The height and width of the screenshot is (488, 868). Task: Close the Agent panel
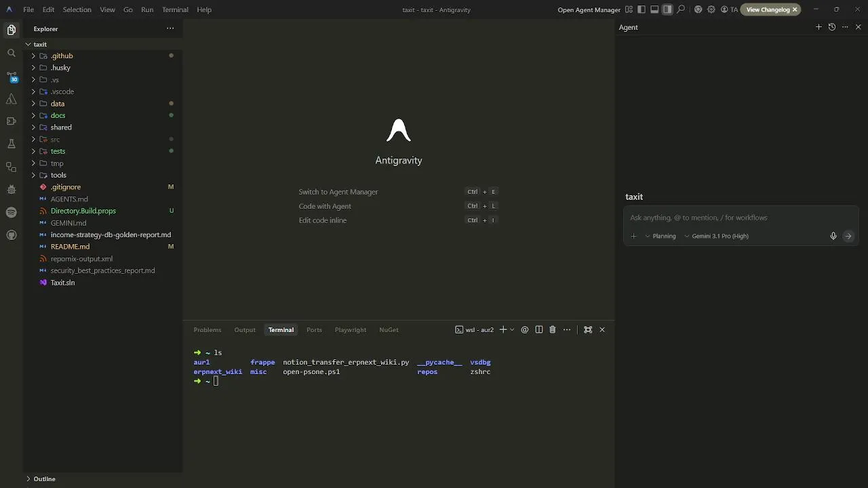(859, 27)
